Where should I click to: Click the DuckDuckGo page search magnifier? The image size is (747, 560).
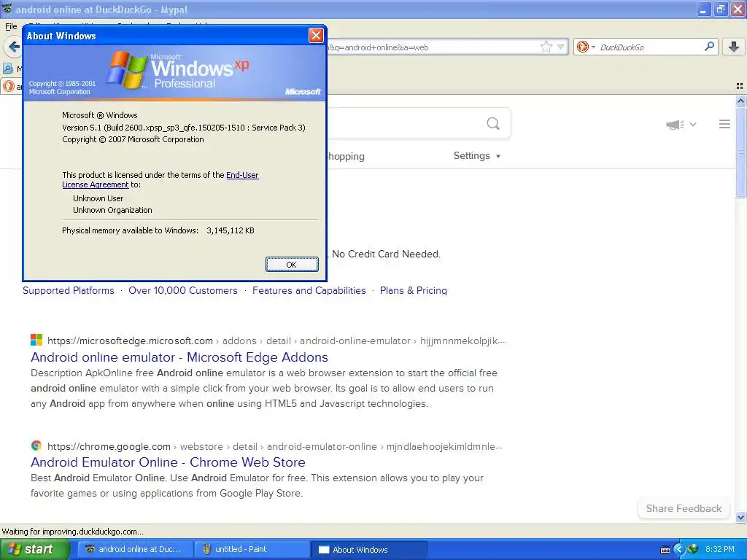point(493,124)
